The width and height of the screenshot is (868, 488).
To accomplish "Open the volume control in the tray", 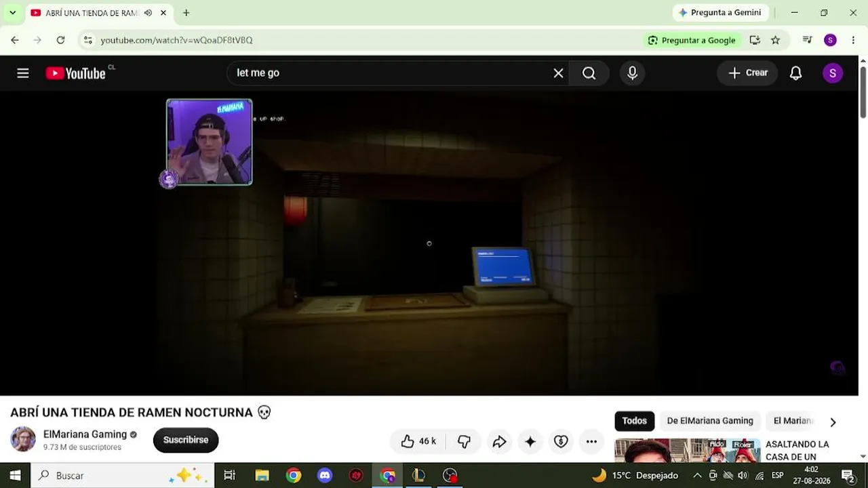I will tap(743, 475).
